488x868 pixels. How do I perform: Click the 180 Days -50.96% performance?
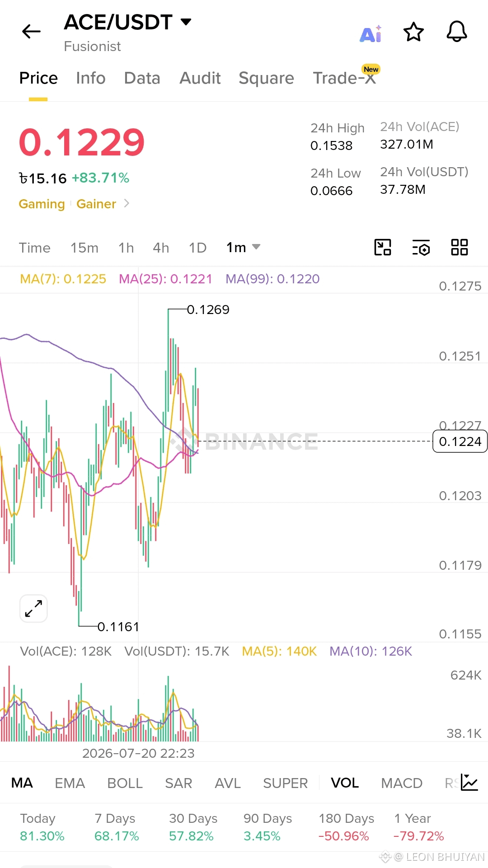[x=346, y=827]
